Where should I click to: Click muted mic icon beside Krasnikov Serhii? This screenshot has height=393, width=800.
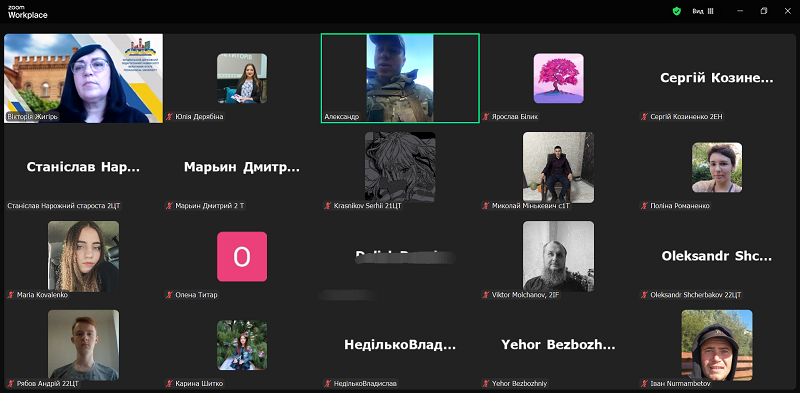coord(328,206)
